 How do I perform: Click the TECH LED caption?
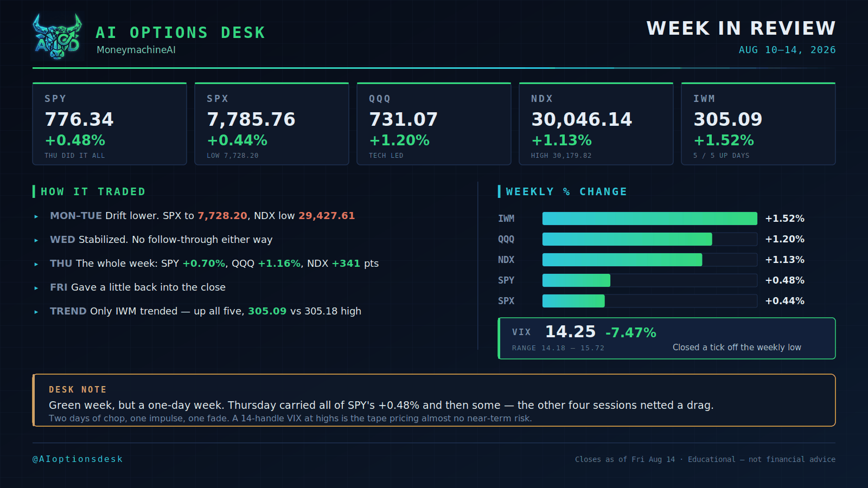click(386, 156)
